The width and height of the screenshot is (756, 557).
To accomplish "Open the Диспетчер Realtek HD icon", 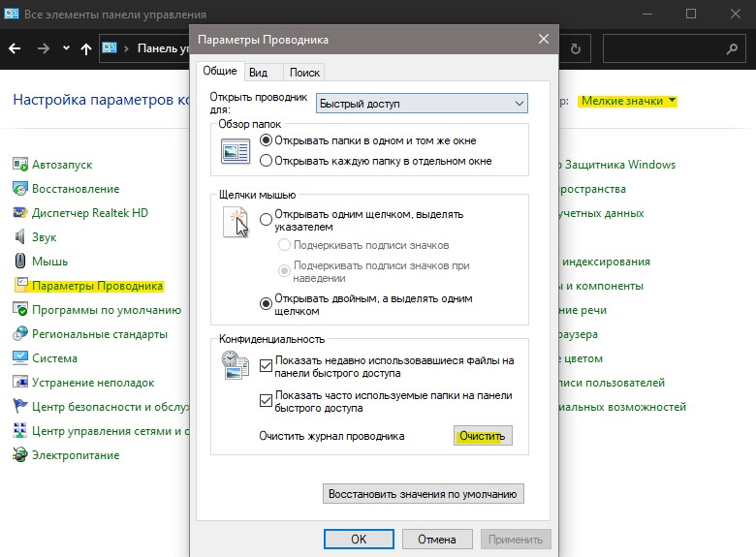I will point(20,212).
